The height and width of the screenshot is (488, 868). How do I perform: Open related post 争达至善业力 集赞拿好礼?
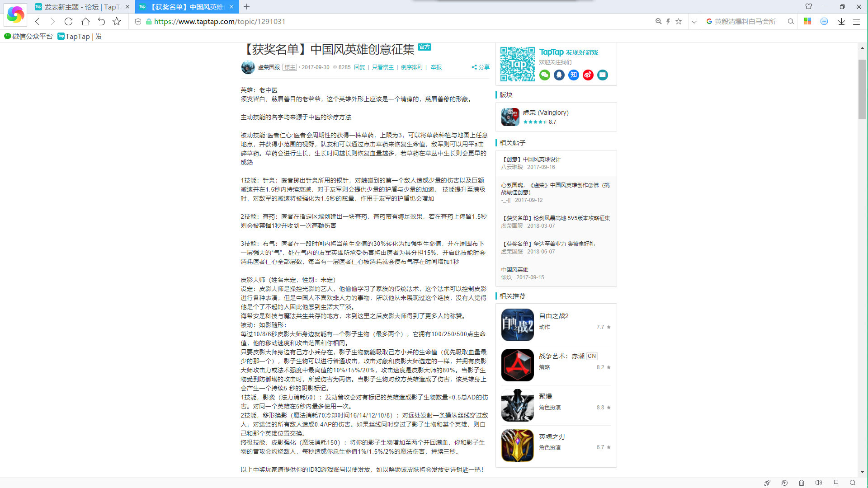coord(548,244)
